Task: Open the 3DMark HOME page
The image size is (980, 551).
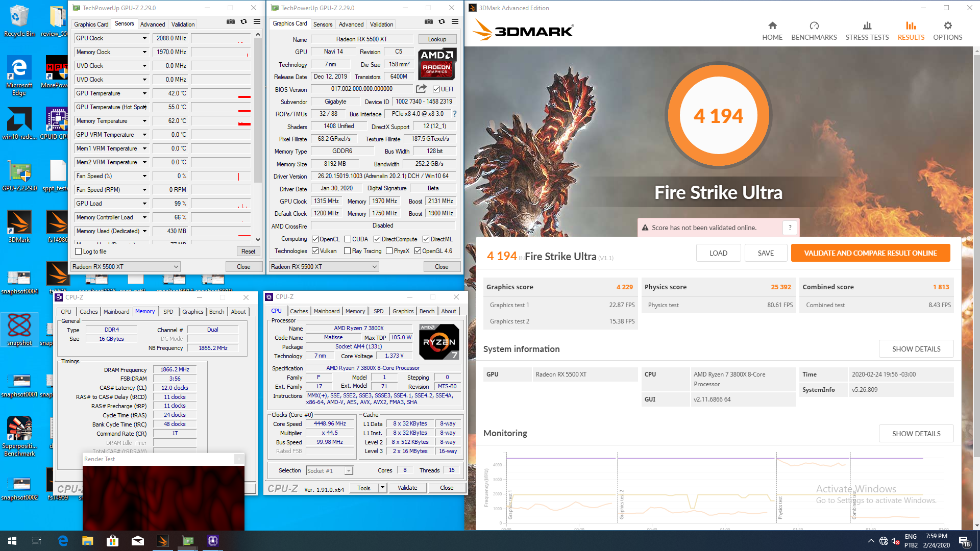Action: 772,31
